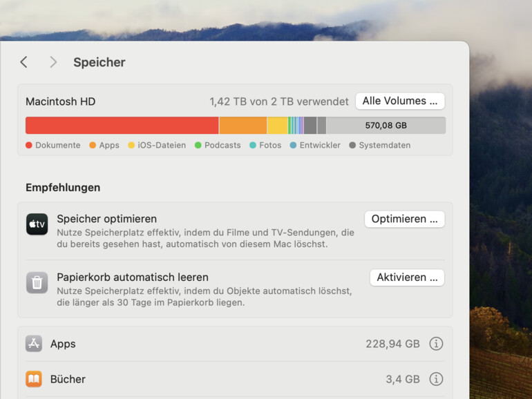Click the Apple TV icon

[x=37, y=224]
